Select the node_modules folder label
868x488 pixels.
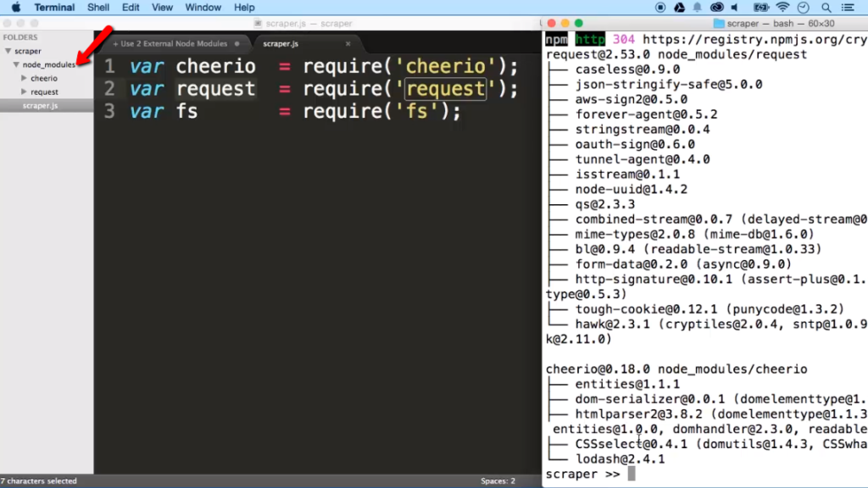click(48, 64)
